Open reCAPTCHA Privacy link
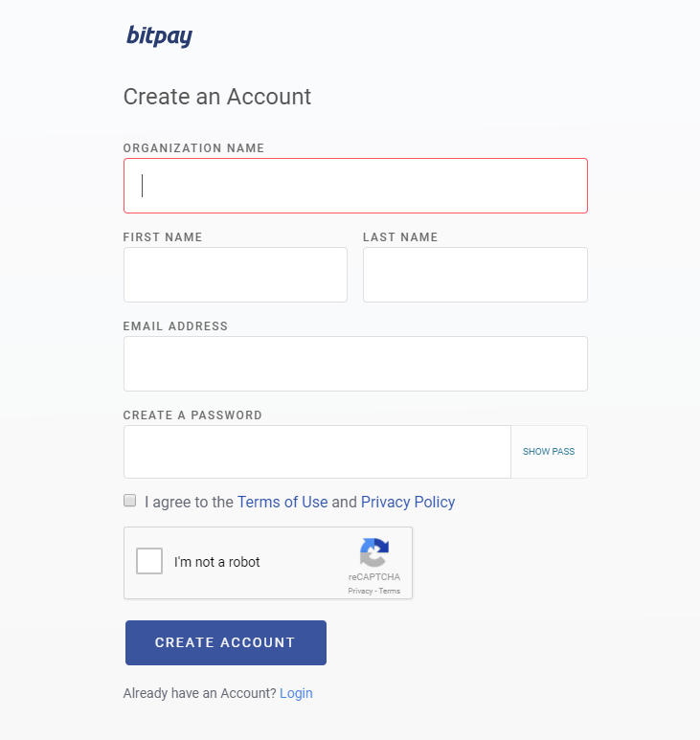 click(360, 591)
